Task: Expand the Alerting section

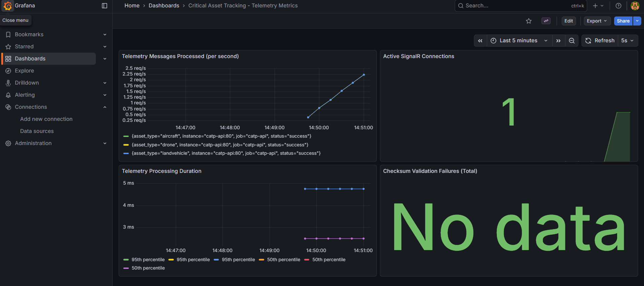Action: [x=105, y=95]
